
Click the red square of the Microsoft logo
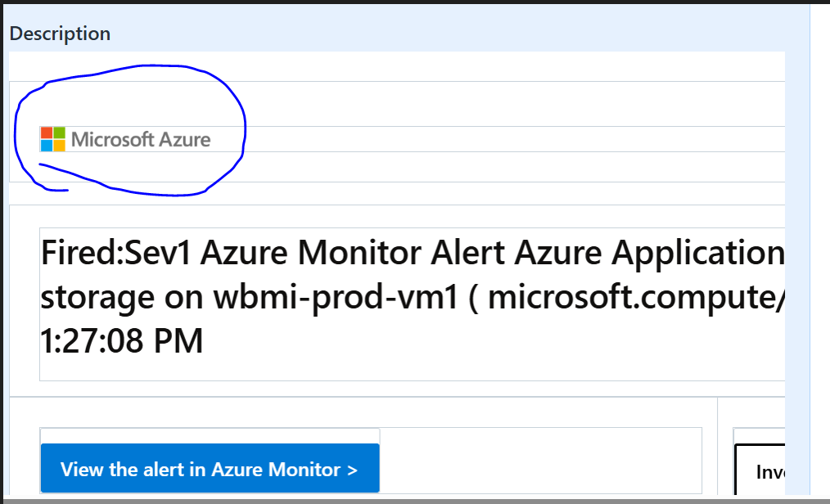(x=47, y=133)
